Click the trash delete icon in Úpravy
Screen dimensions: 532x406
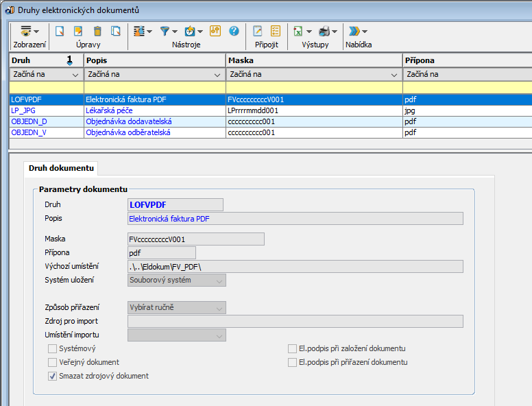click(97, 31)
